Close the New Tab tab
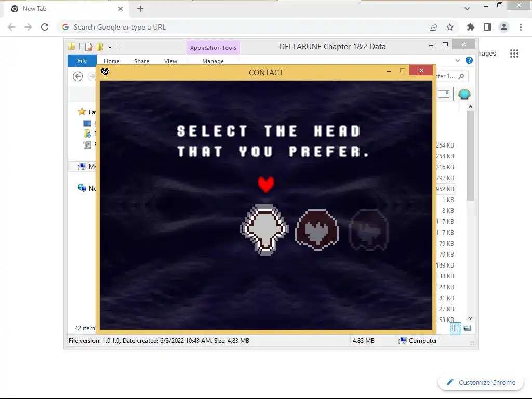Image resolution: width=532 pixels, height=399 pixels. point(121,9)
